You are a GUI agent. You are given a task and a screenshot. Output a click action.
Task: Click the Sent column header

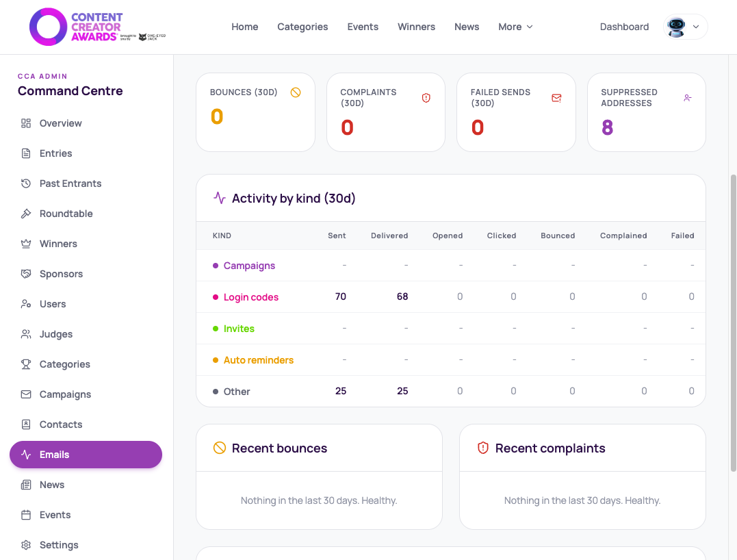click(337, 236)
